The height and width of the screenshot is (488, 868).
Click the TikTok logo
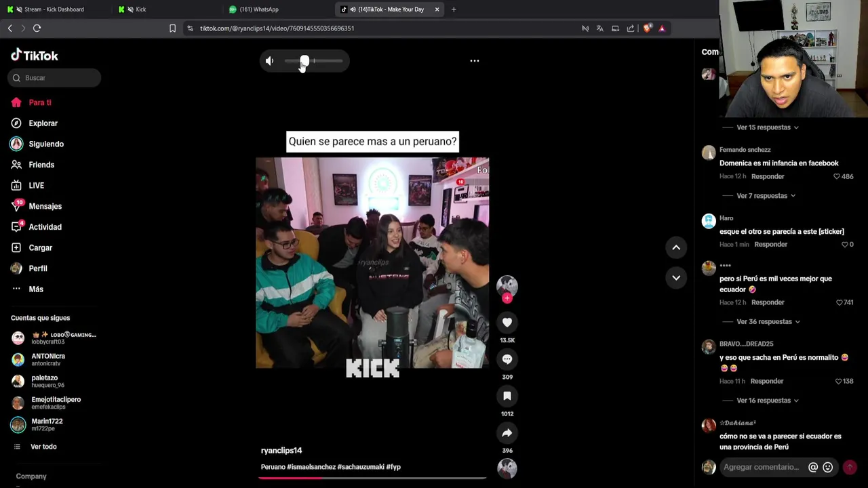click(x=35, y=56)
